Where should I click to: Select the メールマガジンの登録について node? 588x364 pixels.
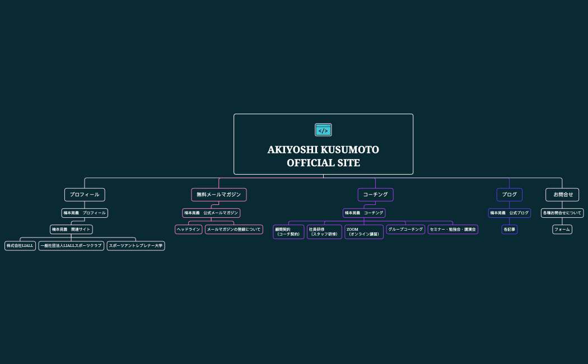coord(234,230)
